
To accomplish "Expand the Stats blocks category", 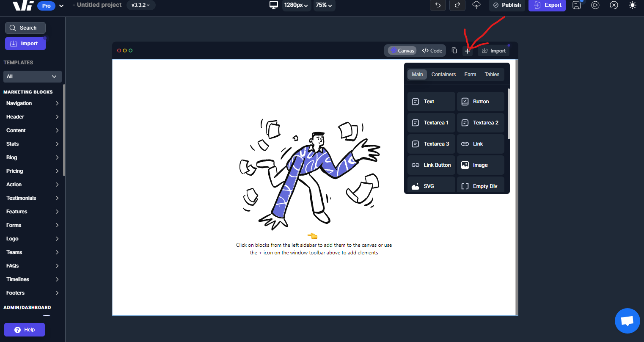I will (32, 144).
